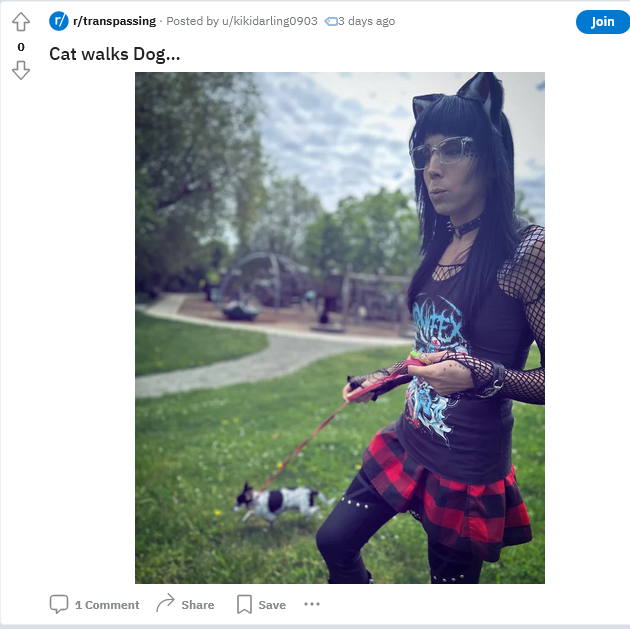Image resolution: width=630 pixels, height=629 pixels.
Task: Click the vote score number 0
Action: (x=21, y=47)
